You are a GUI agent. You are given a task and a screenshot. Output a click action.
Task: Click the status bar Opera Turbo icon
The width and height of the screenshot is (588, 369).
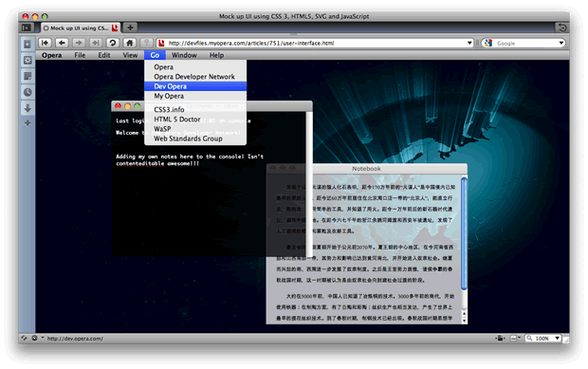coord(34,338)
